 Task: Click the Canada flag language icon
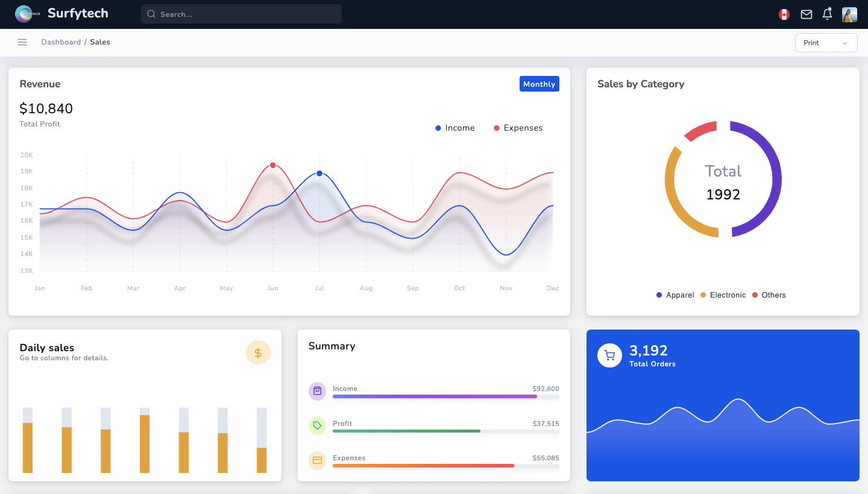coord(784,14)
